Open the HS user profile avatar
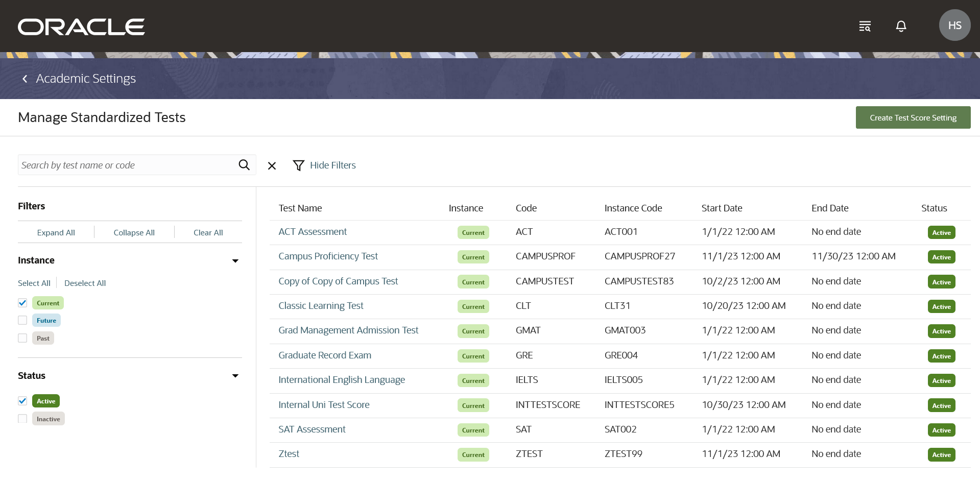This screenshot has height=481, width=980. click(x=954, y=26)
